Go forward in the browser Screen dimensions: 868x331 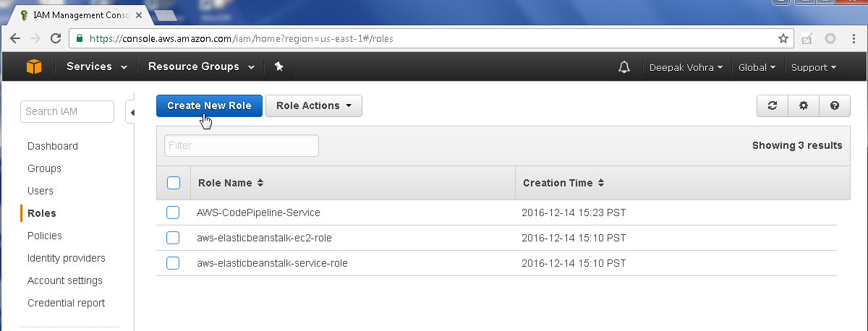(35, 38)
